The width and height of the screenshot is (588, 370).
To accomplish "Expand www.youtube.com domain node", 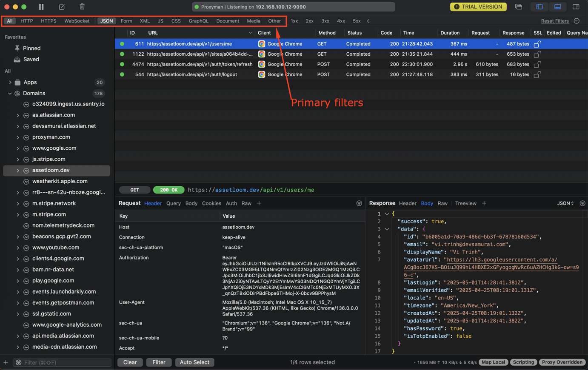I will point(18,248).
